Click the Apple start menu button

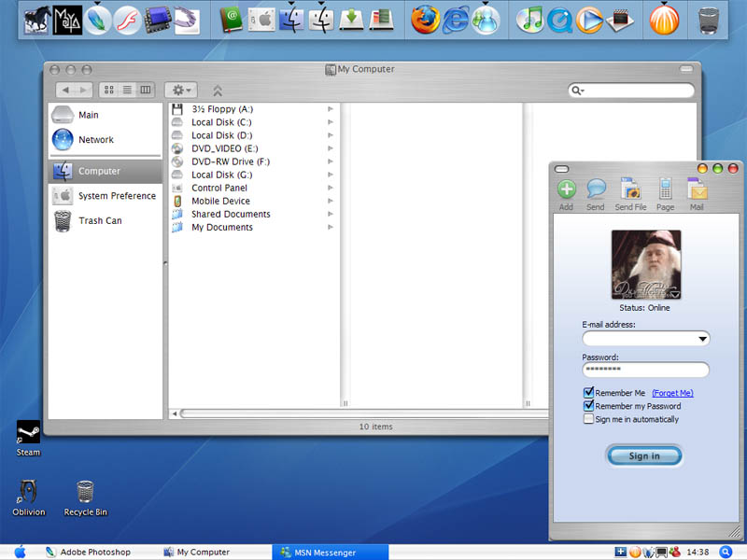point(20,553)
